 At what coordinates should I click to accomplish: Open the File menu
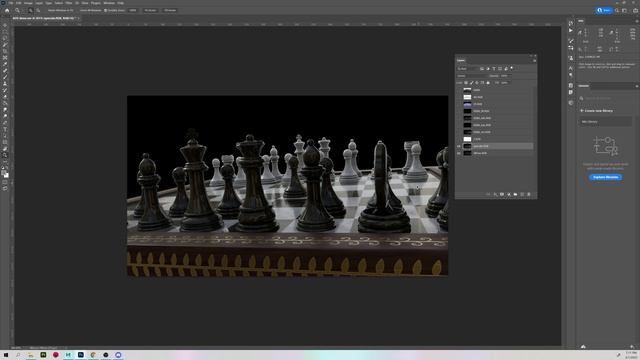click(11, 3)
